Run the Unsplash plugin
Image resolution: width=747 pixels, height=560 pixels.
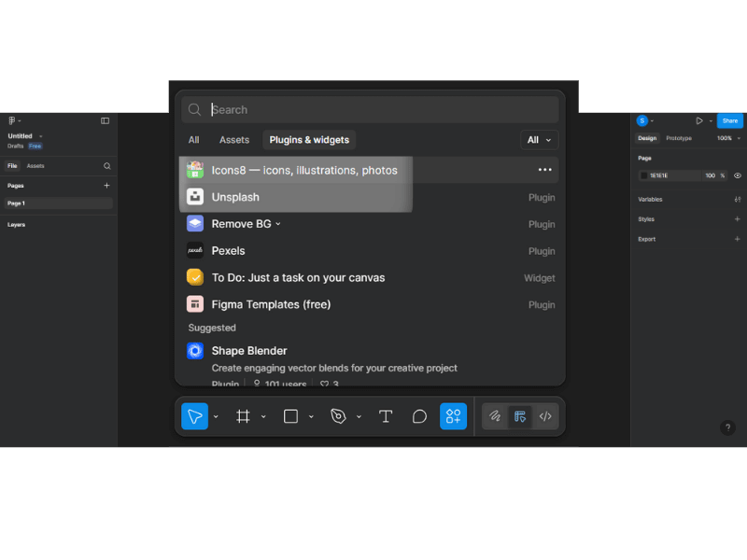[x=372, y=197]
